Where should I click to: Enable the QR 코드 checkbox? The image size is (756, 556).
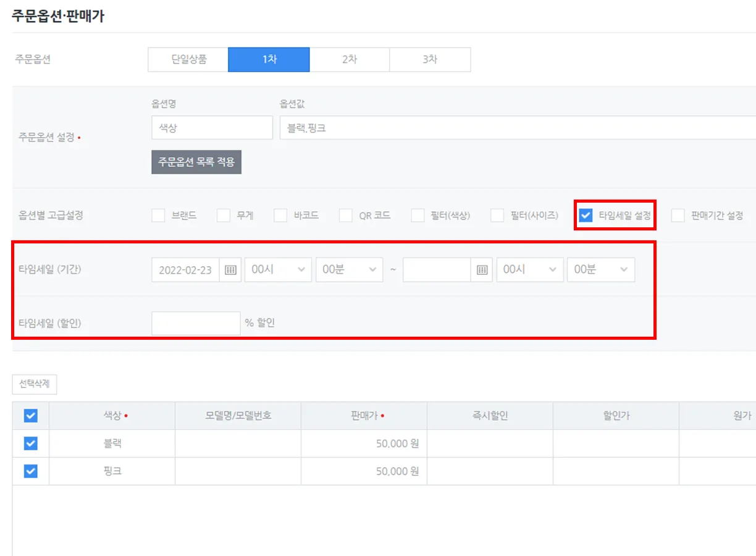tap(346, 216)
